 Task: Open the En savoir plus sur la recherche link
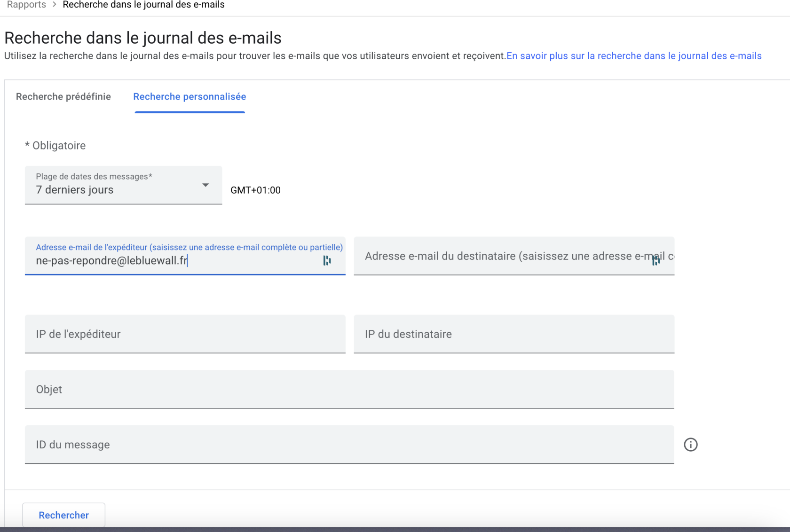[634, 56]
